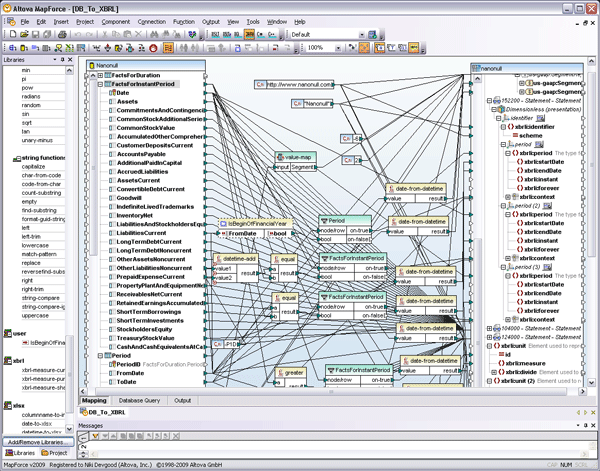600x471 pixels.
Task: Click the Save diskette icon
Action: [35, 34]
